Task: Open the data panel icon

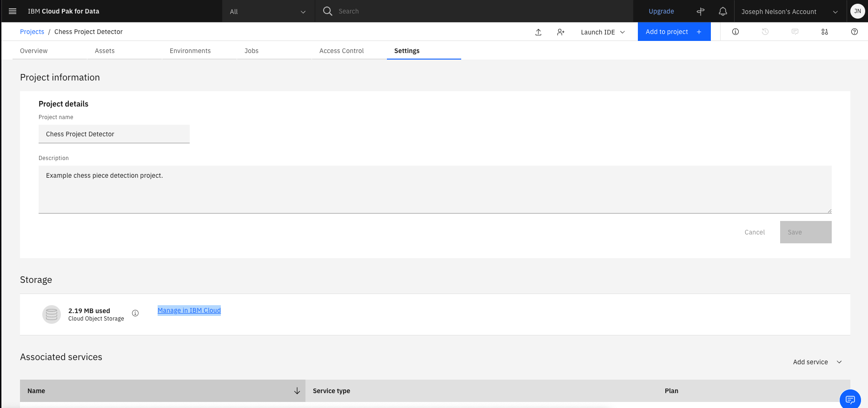Action: [825, 32]
